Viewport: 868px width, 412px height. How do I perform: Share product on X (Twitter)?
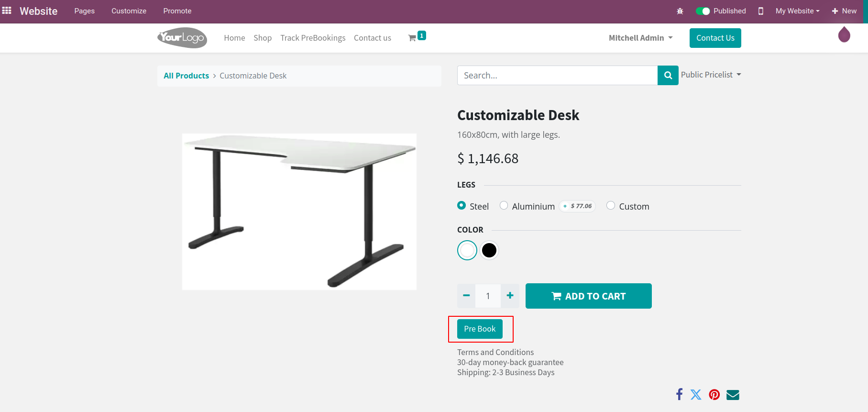[x=696, y=394]
